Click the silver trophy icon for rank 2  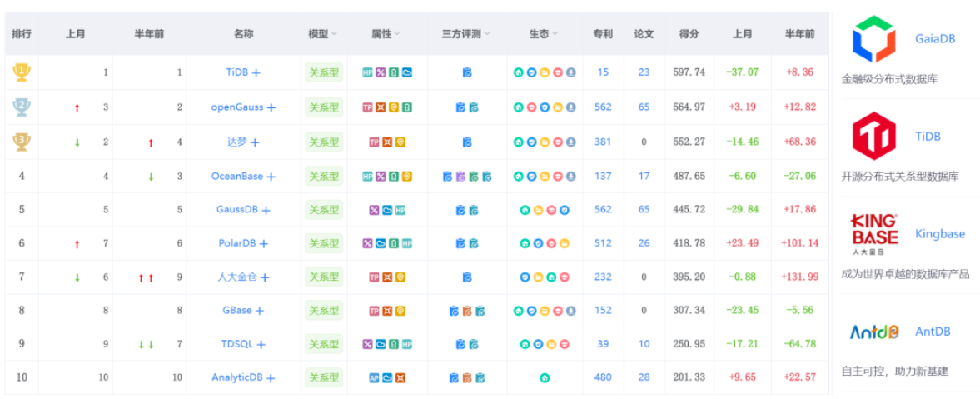(22, 107)
